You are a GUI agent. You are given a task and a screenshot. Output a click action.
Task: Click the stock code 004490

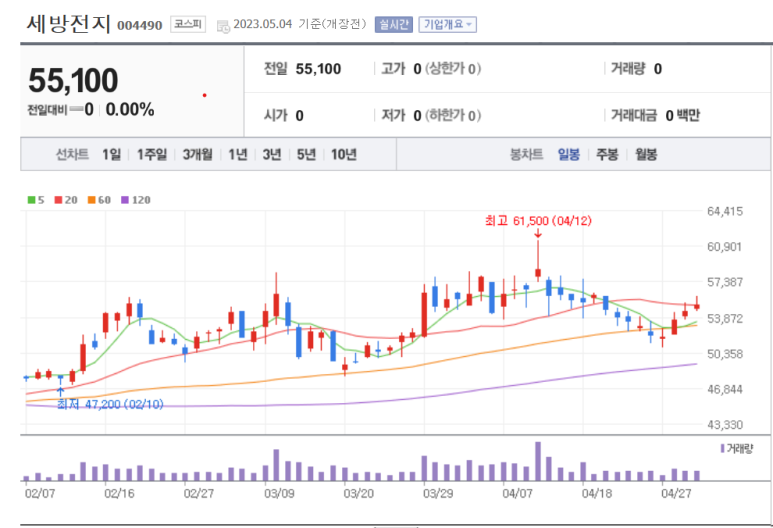click(140, 26)
